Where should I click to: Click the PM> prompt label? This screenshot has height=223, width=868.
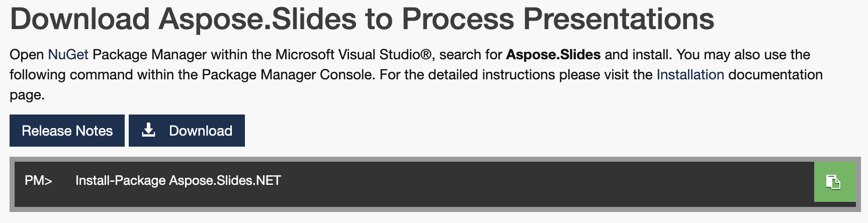coord(38,180)
